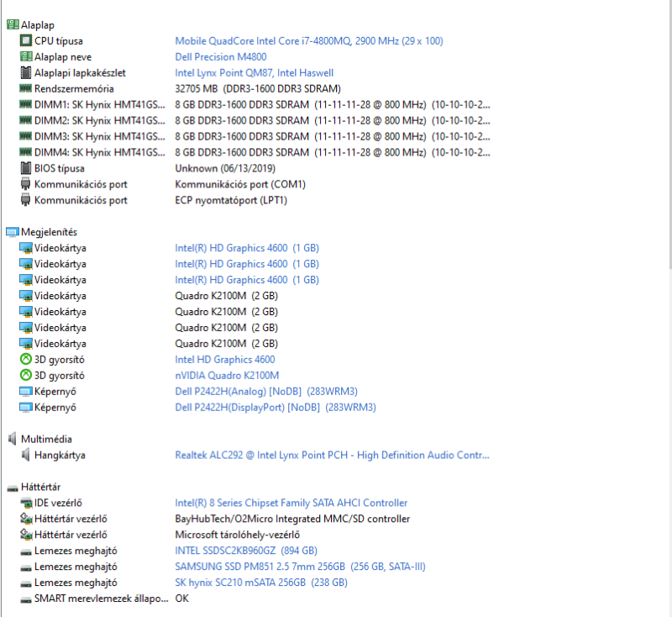Select the Kommunikációs port (COM1) value
The height and width of the screenshot is (617, 672).
[240, 184]
